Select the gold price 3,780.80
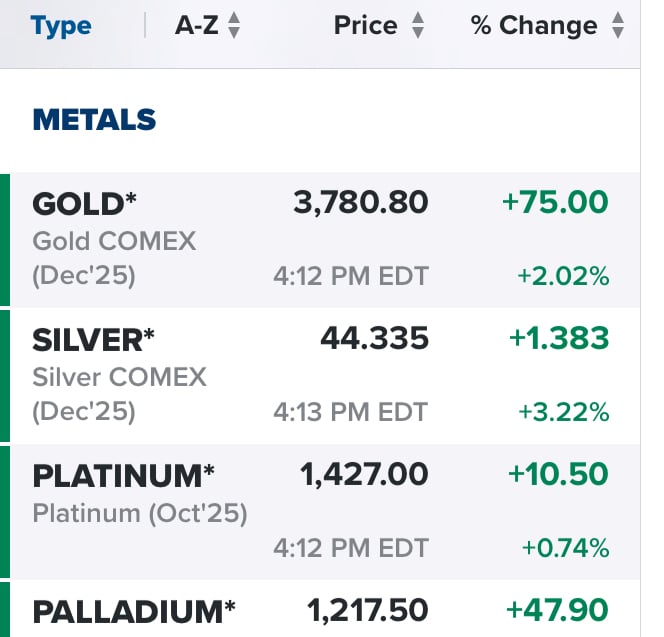This screenshot has height=637, width=664. point(361,202)
